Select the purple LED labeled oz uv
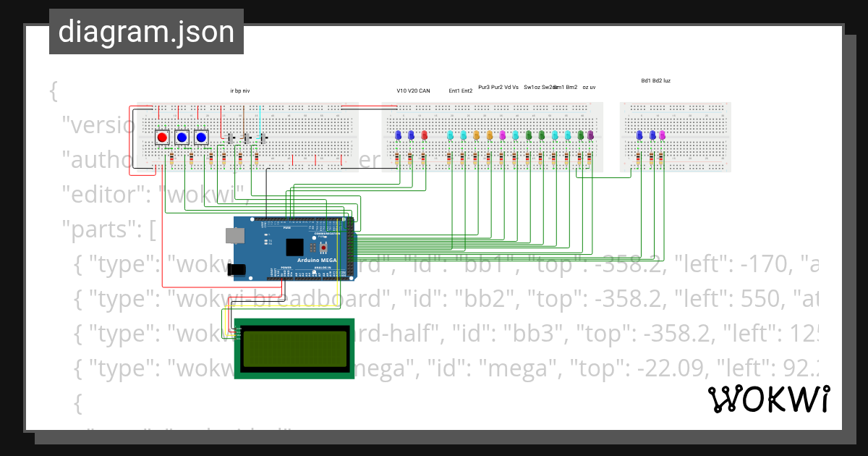This screenshot has height=456, width=868. (590, 135)
